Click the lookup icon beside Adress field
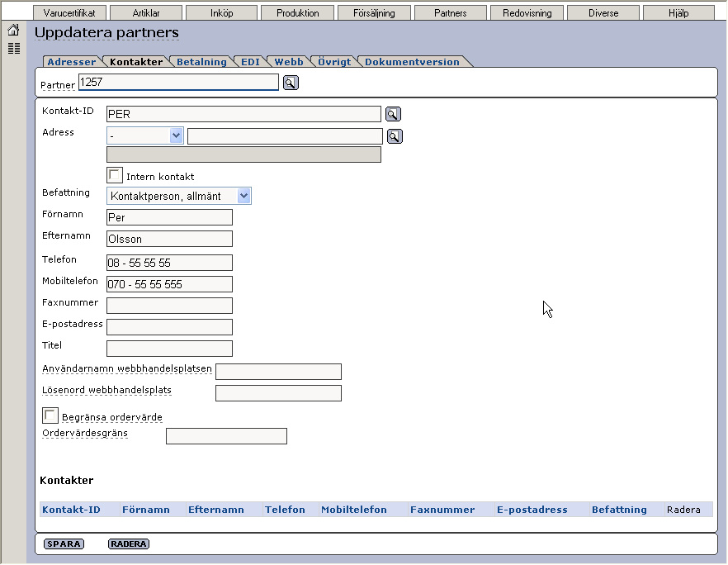This screenshot has width=728, height=565. 395,136
